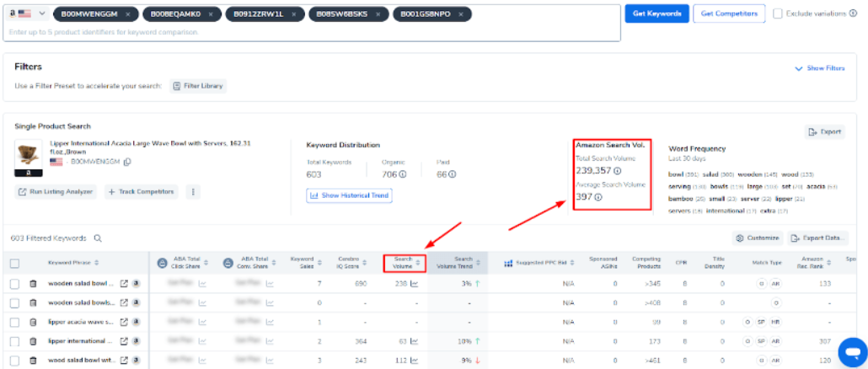The height and width of the screenshot is (369, 868).
Task: Open 'lipper acacia wave s...' in new window icon
Action: pyautogui.click(x=124, y=322)
